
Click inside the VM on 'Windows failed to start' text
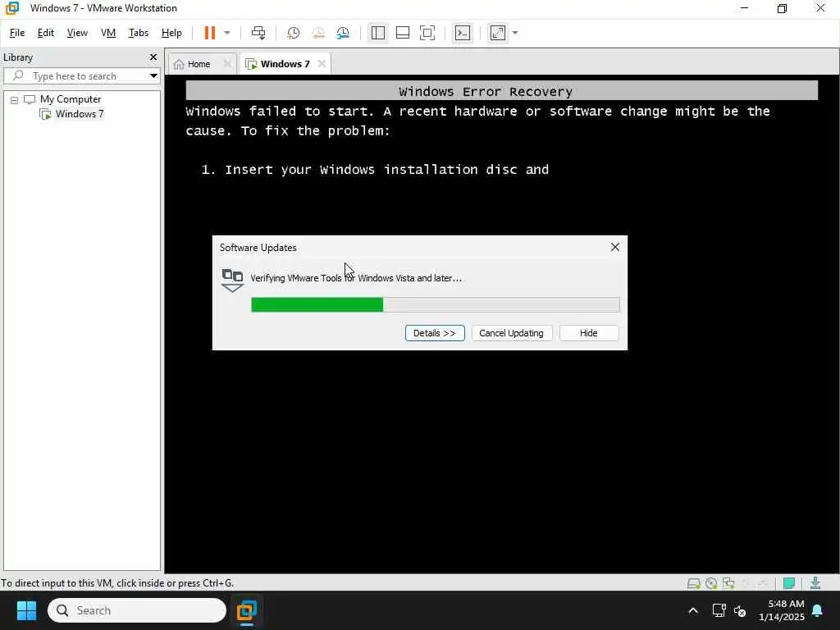pos(279,111)
